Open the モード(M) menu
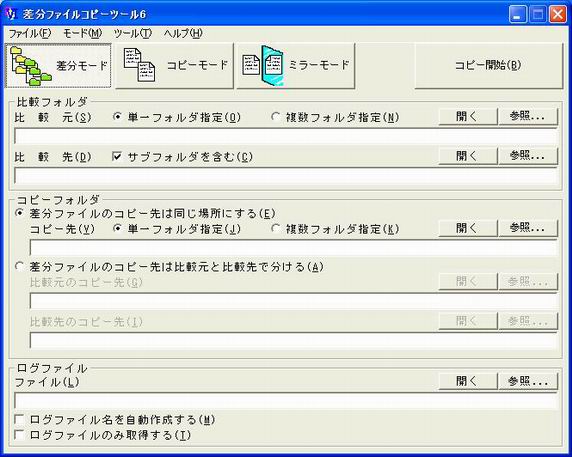The image size is (572, 457). point(82,34)
